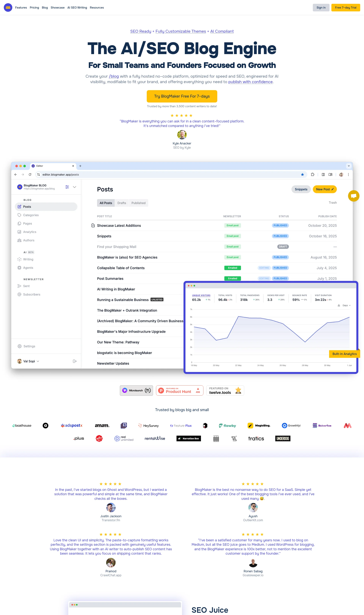This screenshot has width=364, height=615.
Task: Open the Analytics section in the sidebar
Action: [x=29, y=232]
